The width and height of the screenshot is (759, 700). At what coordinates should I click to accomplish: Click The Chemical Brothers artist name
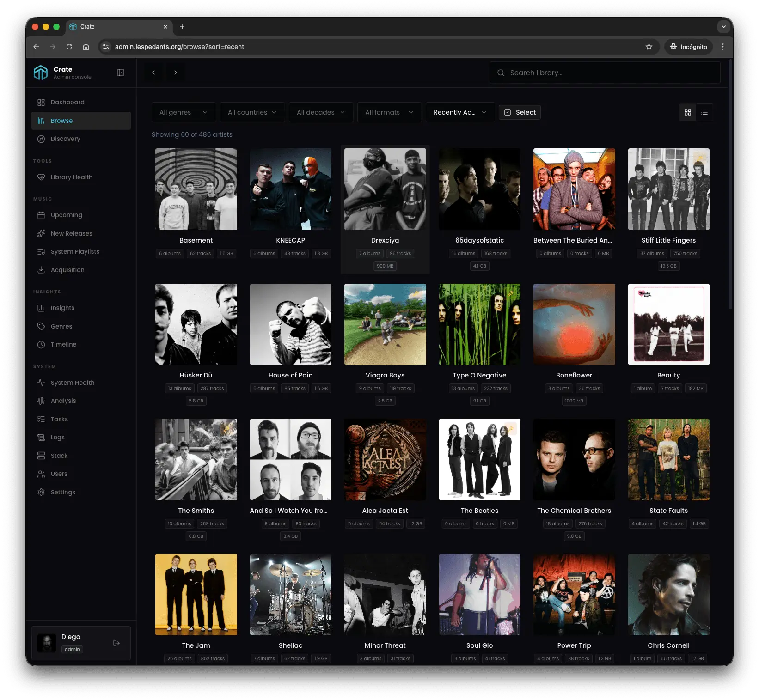point(574,511)
